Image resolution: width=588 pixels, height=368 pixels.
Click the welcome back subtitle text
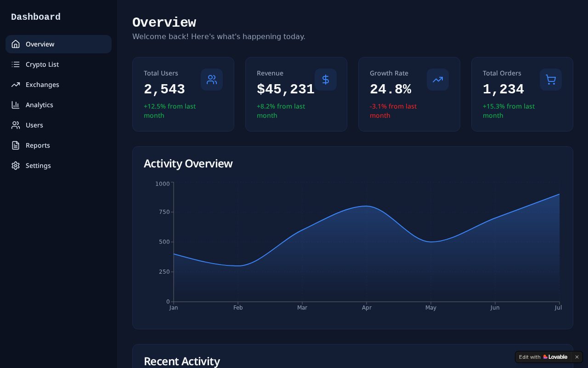click(x=219, y=36)
